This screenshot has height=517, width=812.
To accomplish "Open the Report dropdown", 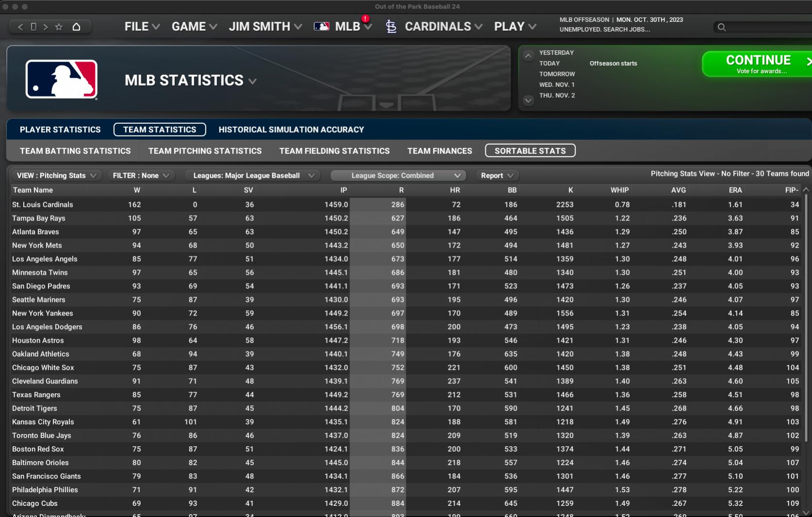I will 497,176.
